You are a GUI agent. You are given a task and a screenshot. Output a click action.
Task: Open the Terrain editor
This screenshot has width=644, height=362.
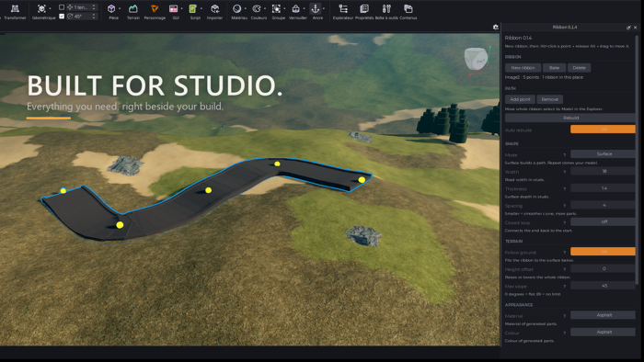tap(133, 11)
